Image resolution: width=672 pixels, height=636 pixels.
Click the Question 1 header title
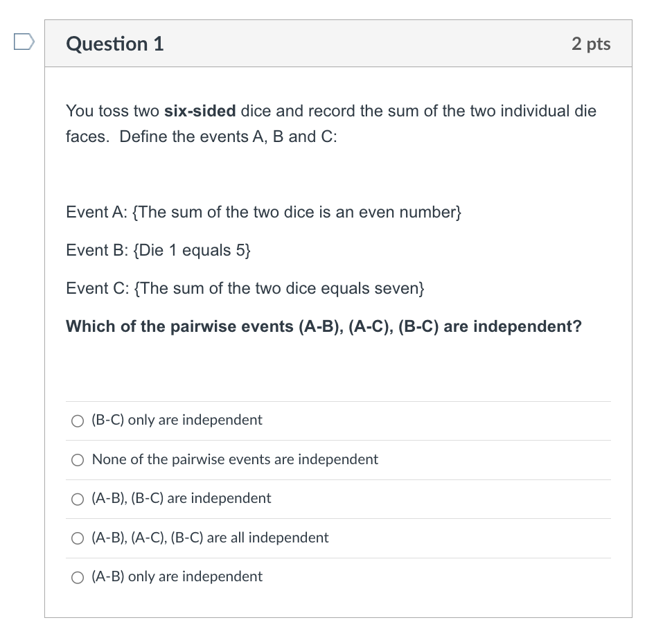click(x=115, y=43)
